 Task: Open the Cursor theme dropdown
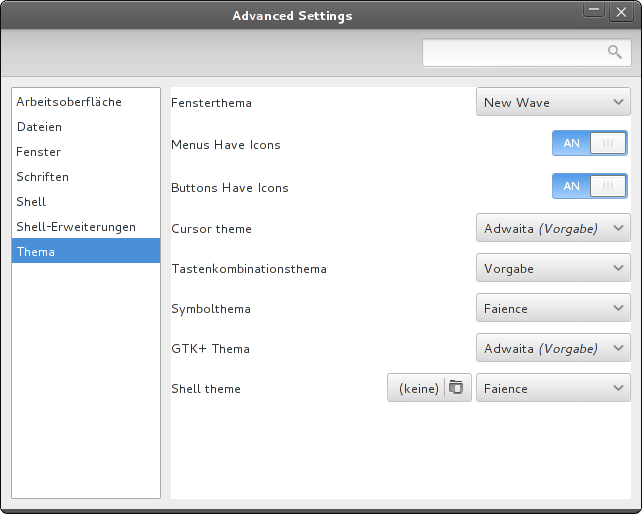[553, 228]
